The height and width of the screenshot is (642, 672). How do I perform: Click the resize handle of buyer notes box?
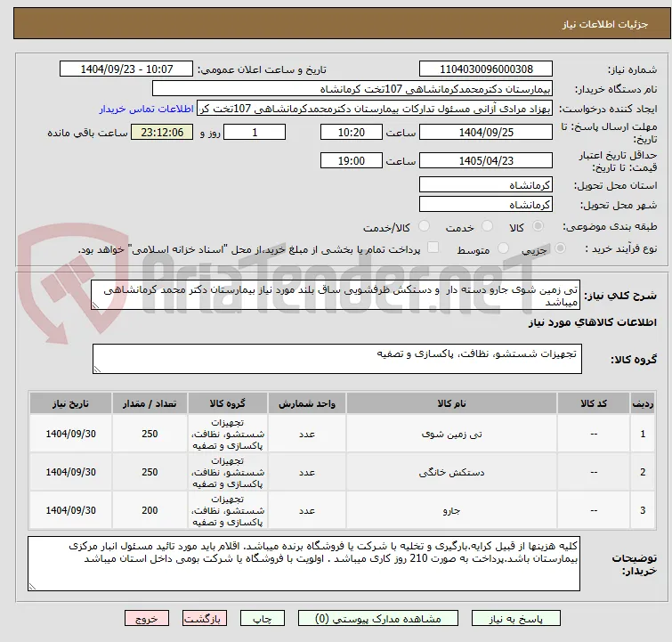coord(33,587)
